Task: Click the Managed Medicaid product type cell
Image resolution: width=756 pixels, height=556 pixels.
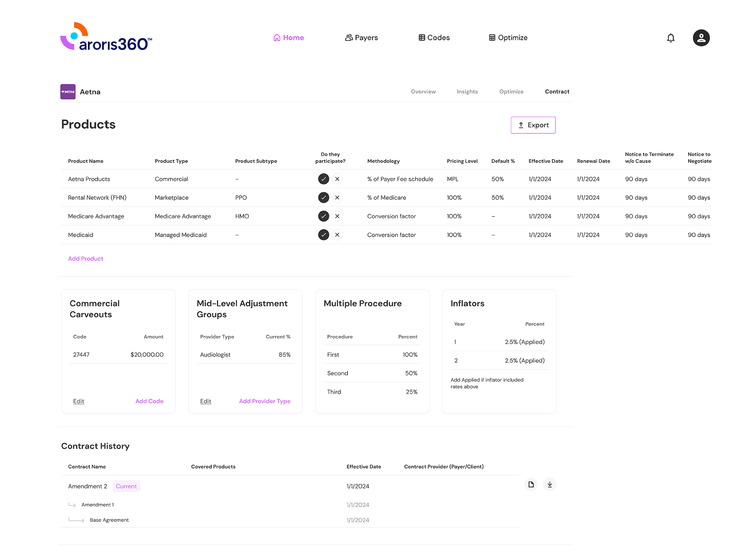Action: click(181, 235)
